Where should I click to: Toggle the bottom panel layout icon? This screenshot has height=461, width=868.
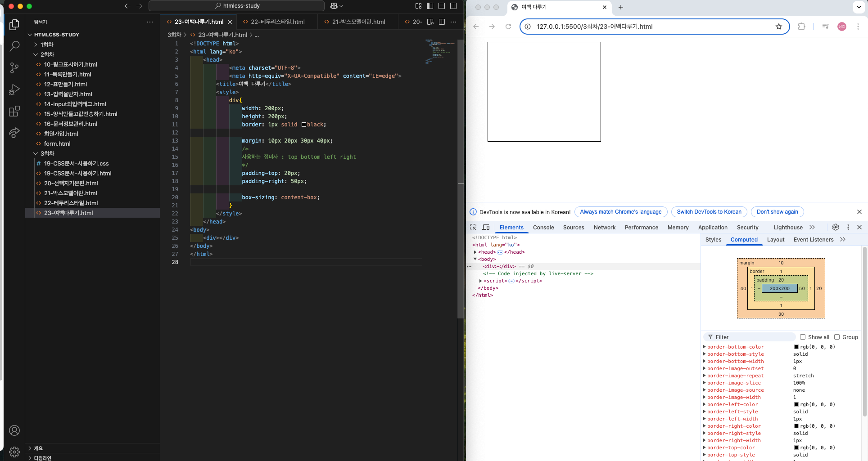pos(442,6)
